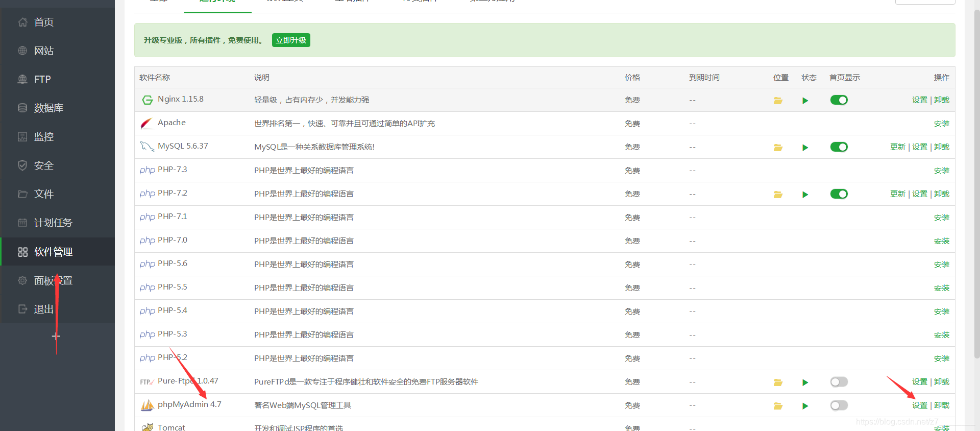Open the 安全 sidebar item
Screen dimensions: 980x431
pyautogui.click(x=57, y=165)
